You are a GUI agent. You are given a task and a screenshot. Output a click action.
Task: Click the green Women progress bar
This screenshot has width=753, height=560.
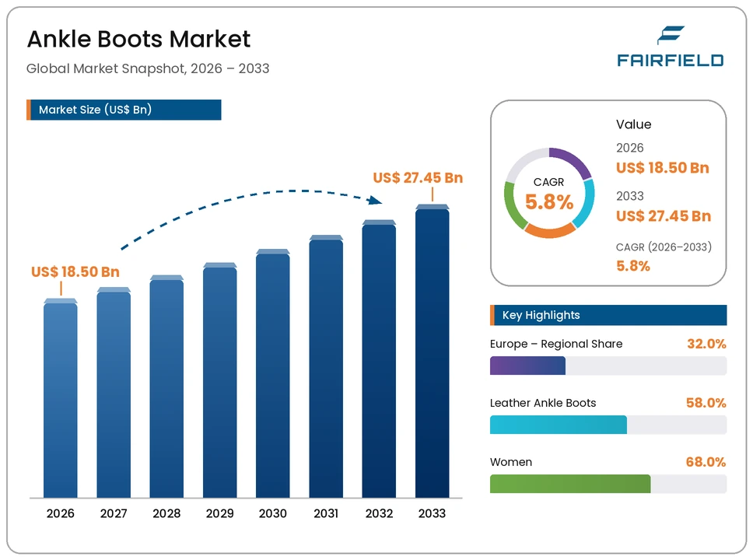pos(570,484)
